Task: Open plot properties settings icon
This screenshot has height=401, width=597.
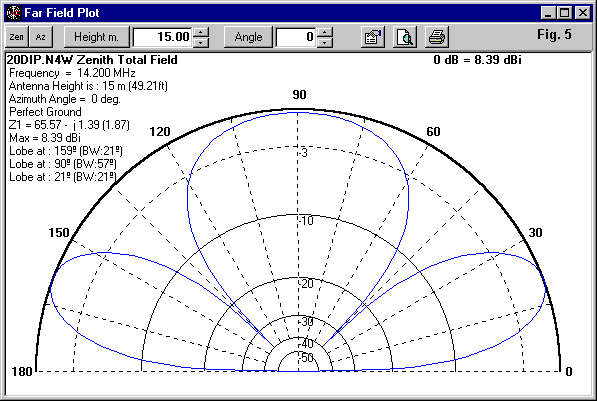Action: 373,37
